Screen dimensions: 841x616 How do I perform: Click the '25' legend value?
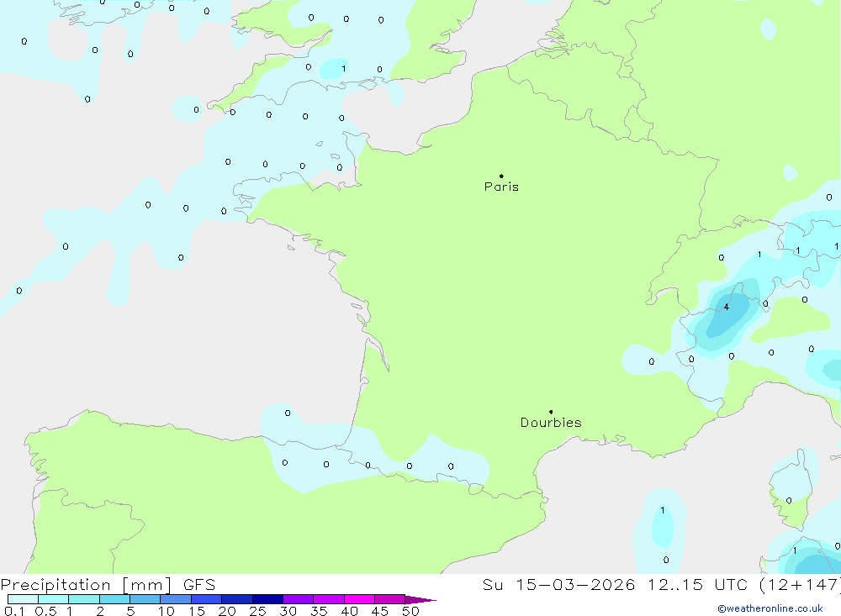(x=257, y=611)
